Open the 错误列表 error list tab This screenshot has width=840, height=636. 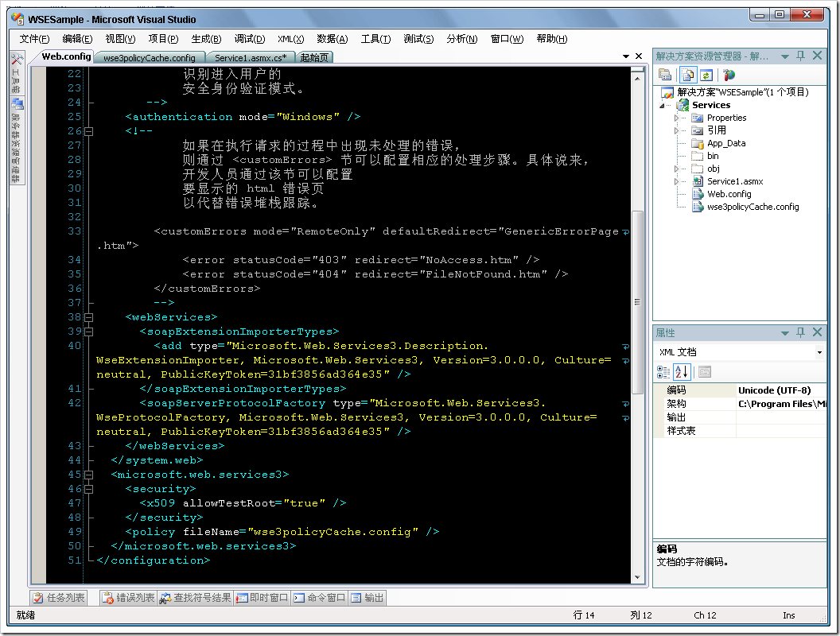pos(129,598)
